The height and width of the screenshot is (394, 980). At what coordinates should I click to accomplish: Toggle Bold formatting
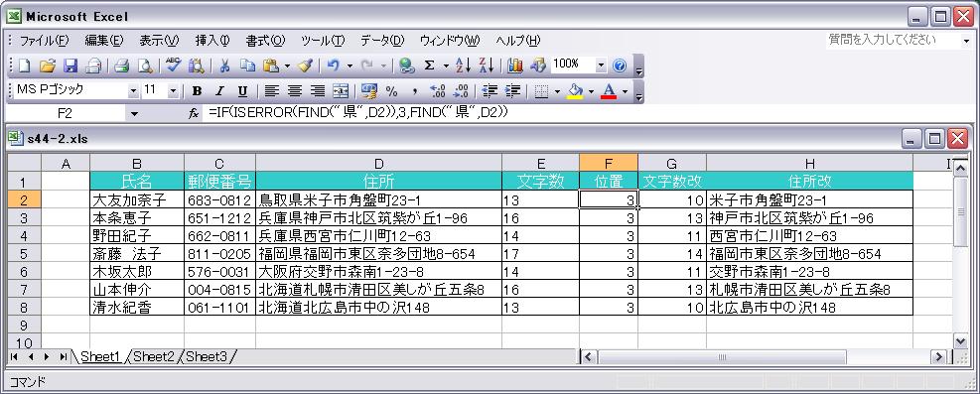coord(197,91)
